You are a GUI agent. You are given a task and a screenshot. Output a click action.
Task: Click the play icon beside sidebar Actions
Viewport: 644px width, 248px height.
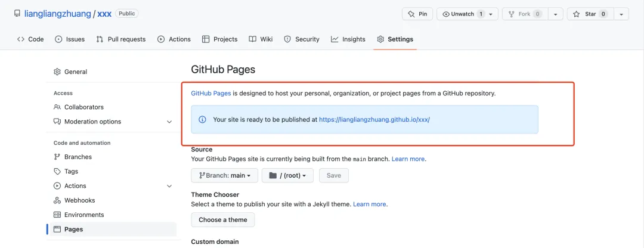click(57, 186)
